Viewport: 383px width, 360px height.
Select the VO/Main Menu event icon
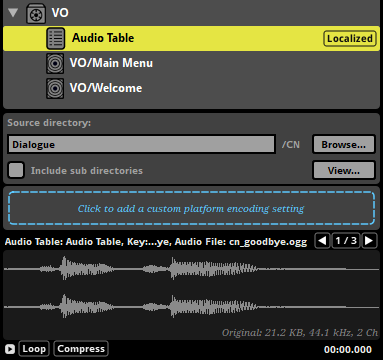coord(55,63)
